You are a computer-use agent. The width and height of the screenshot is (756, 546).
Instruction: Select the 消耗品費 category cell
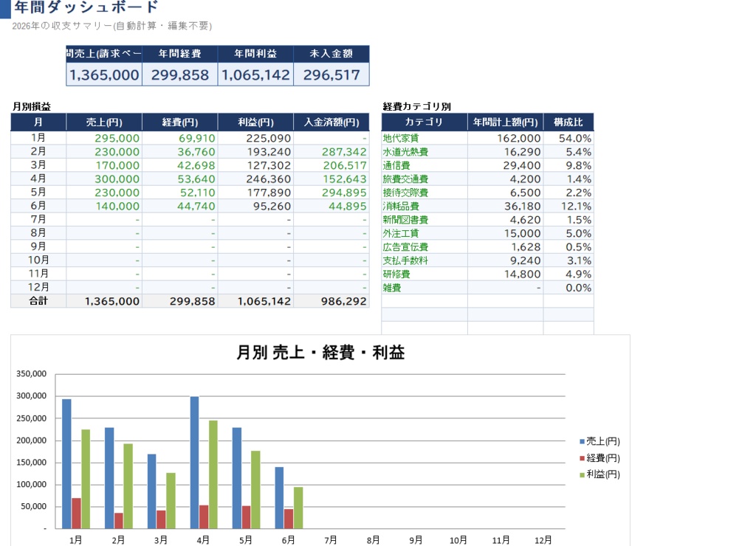[x=425, y=206]
